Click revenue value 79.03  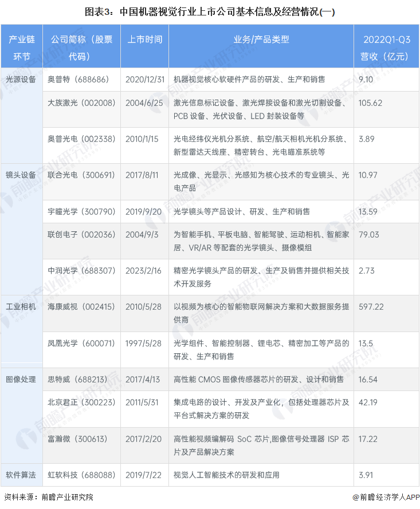368,235
